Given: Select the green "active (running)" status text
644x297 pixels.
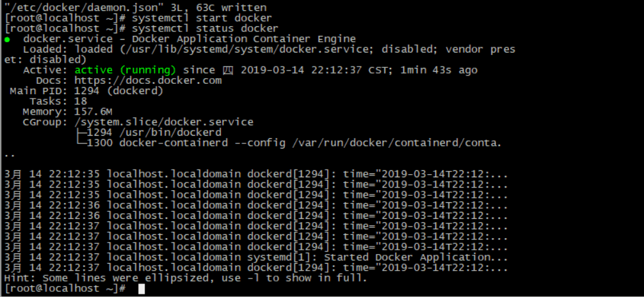Looking at the screenshot, I should [125, 70].
